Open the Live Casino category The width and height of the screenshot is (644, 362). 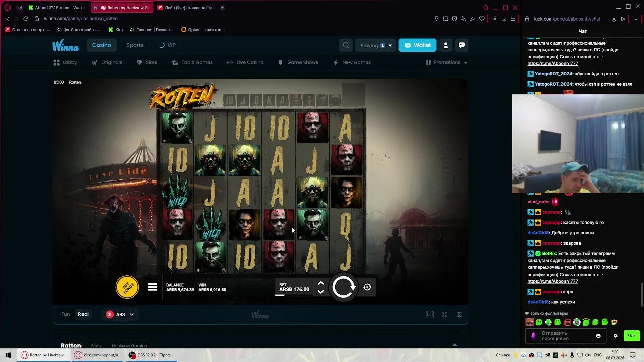(245, 62)
